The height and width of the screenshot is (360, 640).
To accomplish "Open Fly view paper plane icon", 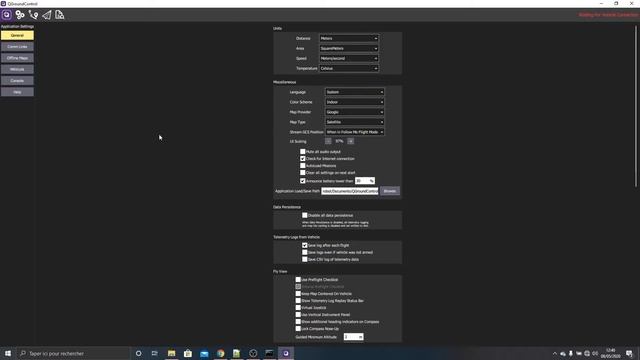I will click(x=47, y=15).
